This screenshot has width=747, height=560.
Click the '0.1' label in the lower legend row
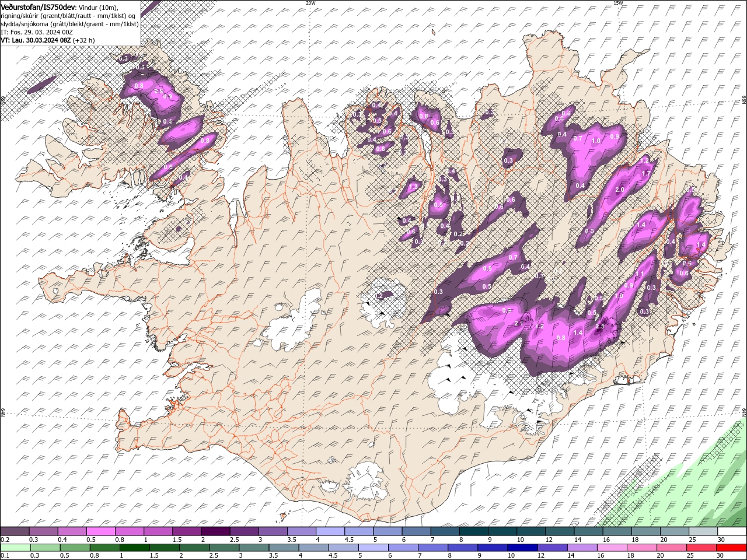point(5,556)
